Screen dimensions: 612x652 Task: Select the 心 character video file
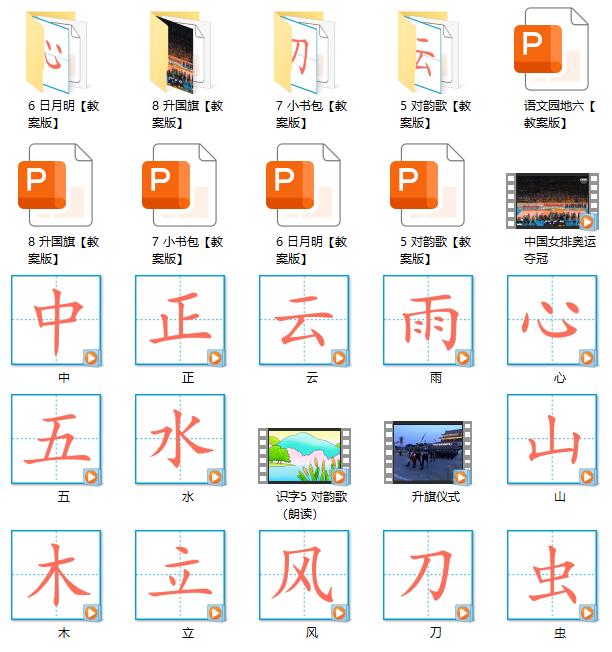(552, 321)
